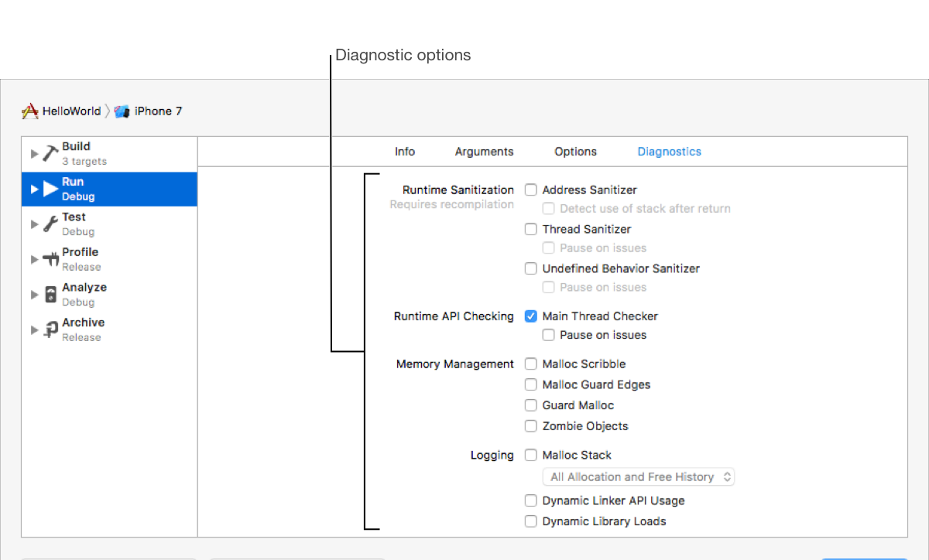The width and height of the screenshot is (929, 560).
Task: Switch to the Info tab
Action: pyautogui.click(x=405, y=152)
